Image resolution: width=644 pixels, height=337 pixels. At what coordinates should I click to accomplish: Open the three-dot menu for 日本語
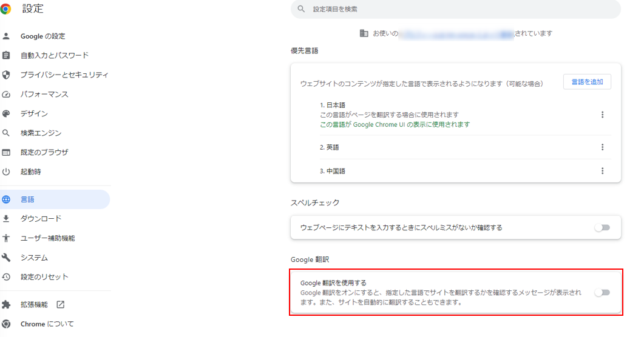pos(603,115)
